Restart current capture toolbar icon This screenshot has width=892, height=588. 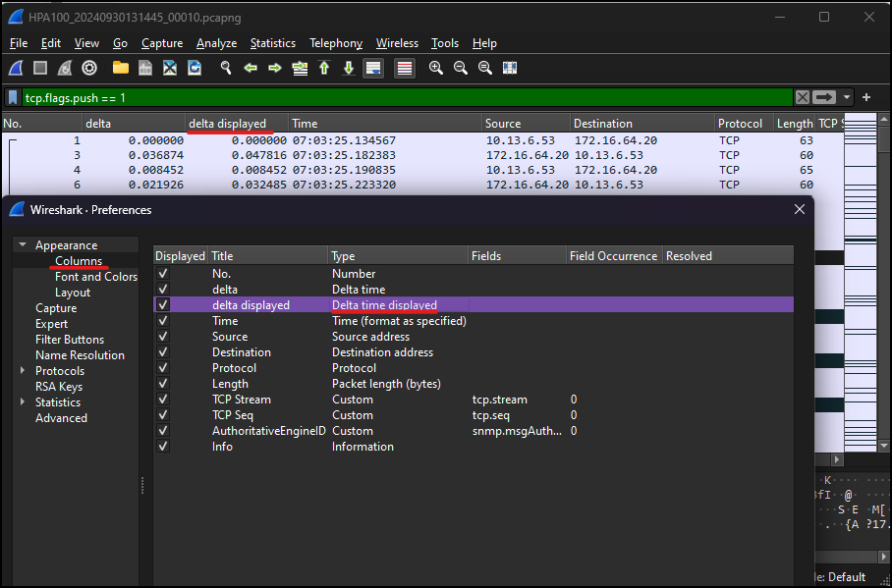tap(65, 69)
